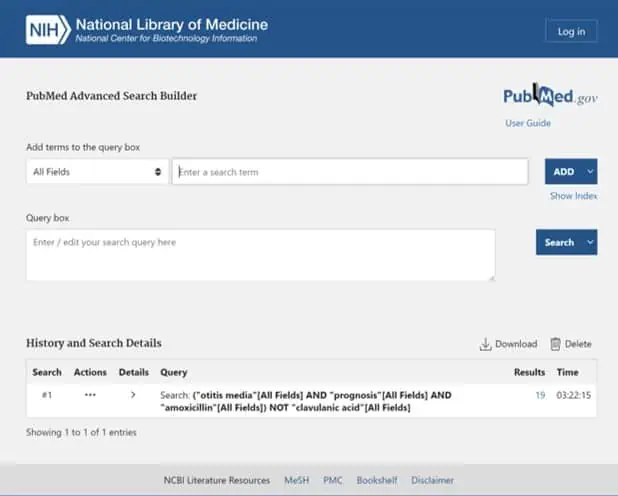Expand the ADD button dropdown arrow
The height and width of the screenshot is (496, 618).
point(589,172)
